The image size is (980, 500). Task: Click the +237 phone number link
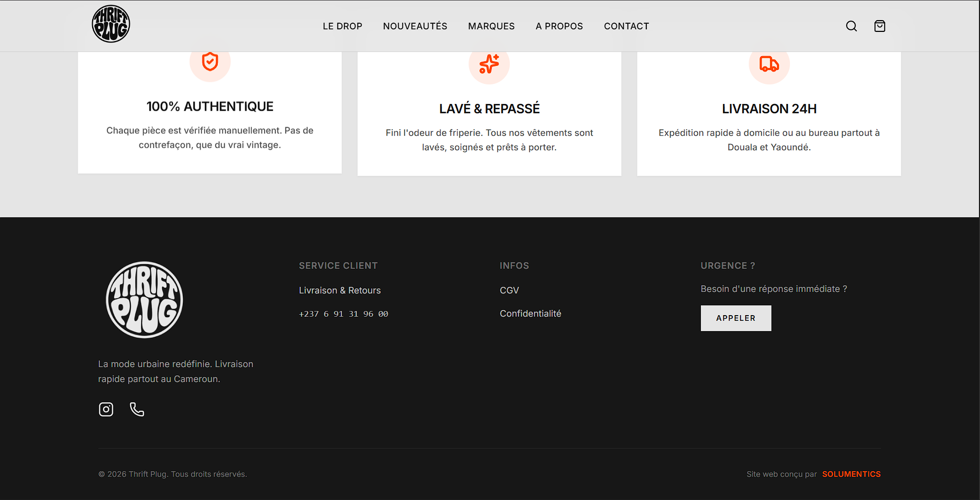pos(343,314)
